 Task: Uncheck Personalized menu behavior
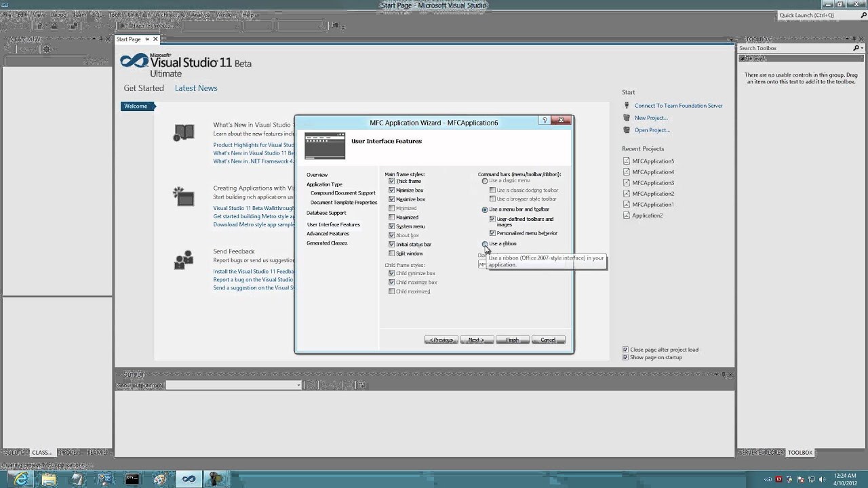[492, 233]
